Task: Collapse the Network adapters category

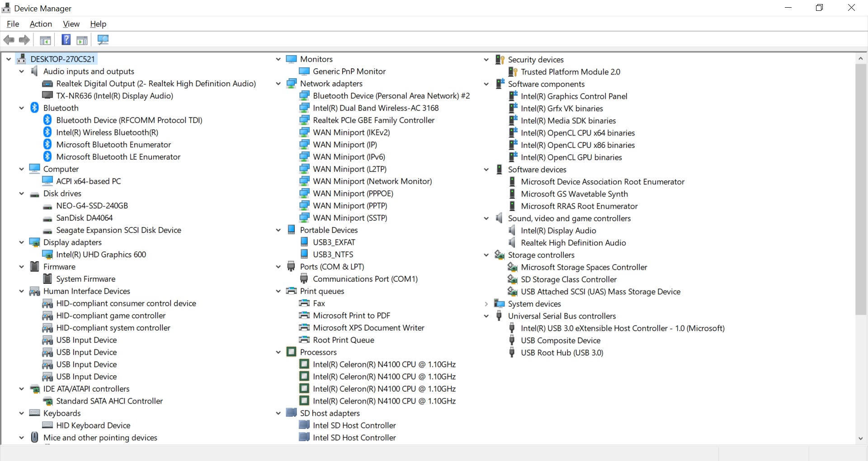Action: click(x=278, y=84)
